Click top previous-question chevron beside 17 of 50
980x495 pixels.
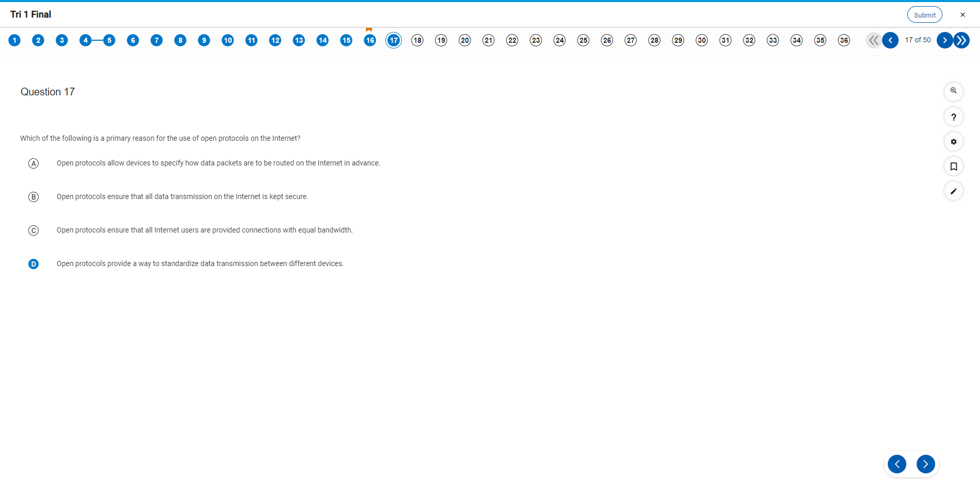(x=890, y=40)
